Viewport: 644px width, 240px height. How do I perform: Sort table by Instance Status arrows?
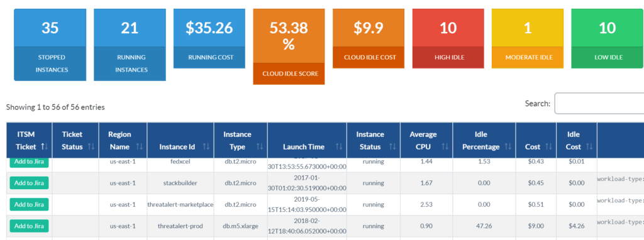(x=392, y=146)
